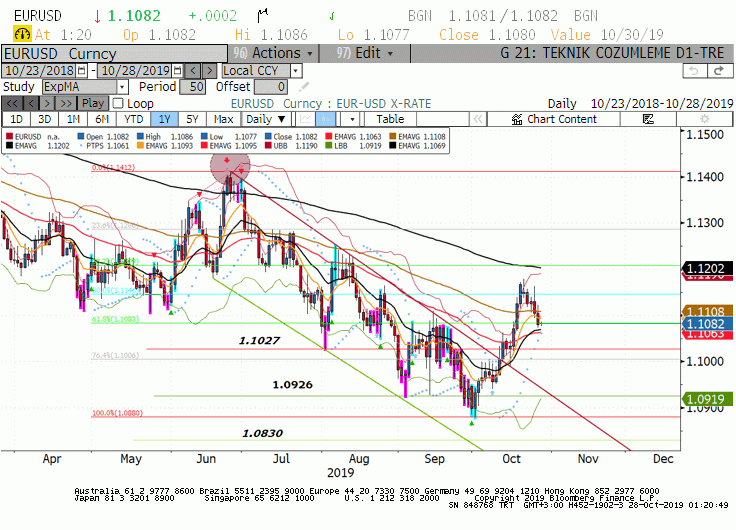Click the Low 1.1077 legend swatch
This screenshot has height=530, width=736.
click(204, 137)
